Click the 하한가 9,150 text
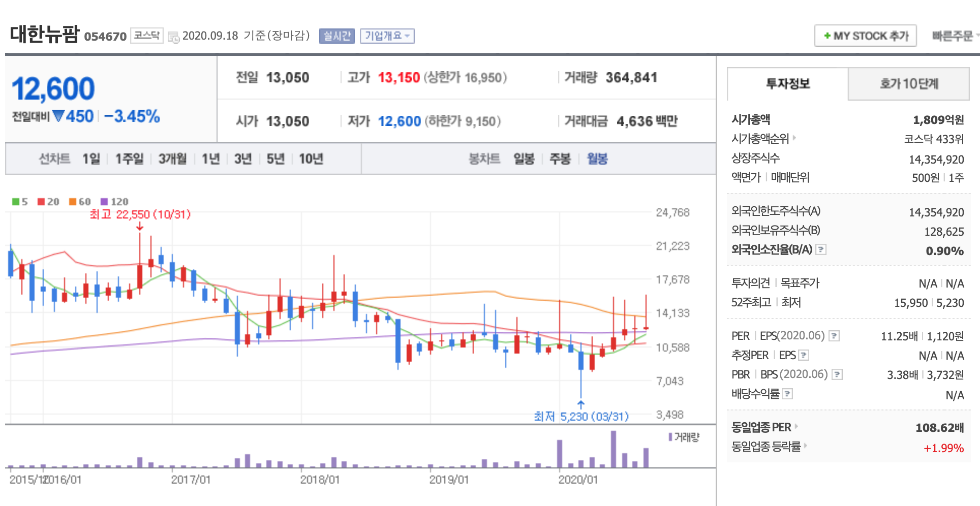 (x=463, y=121)
